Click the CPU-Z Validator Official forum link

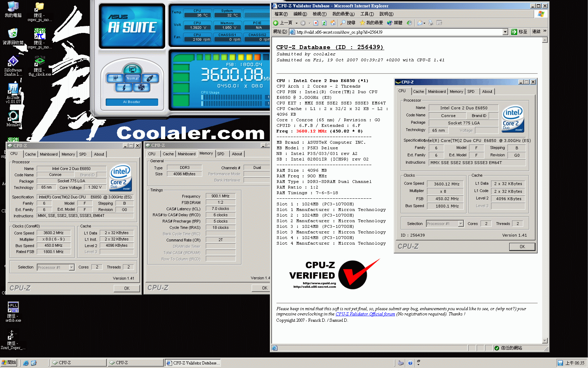365,314
